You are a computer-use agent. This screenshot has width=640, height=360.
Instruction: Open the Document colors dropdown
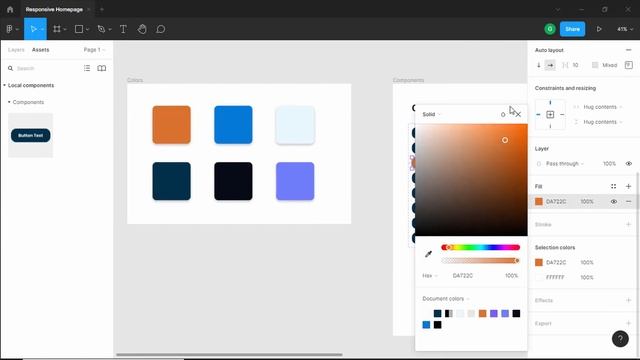446,299
